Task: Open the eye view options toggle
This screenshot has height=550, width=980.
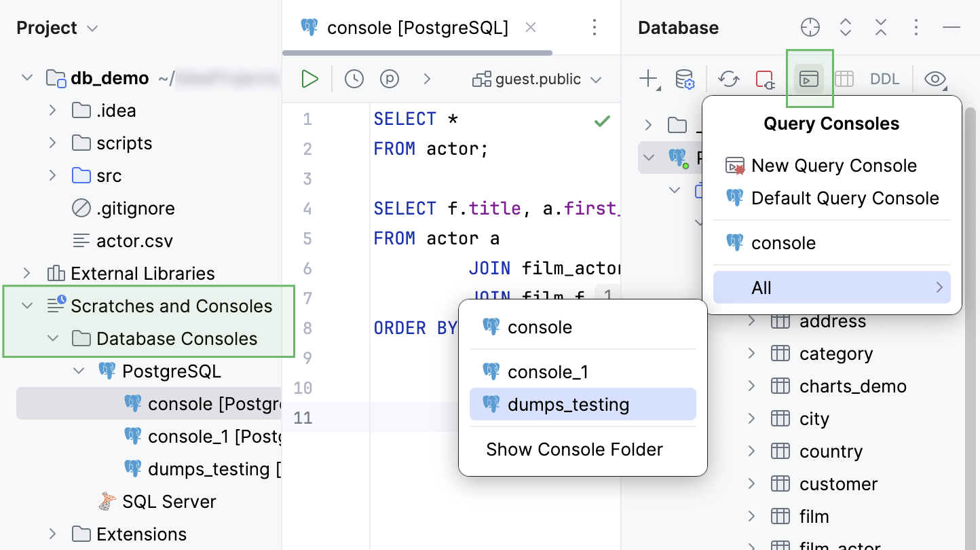Action: tap(935, 78)
